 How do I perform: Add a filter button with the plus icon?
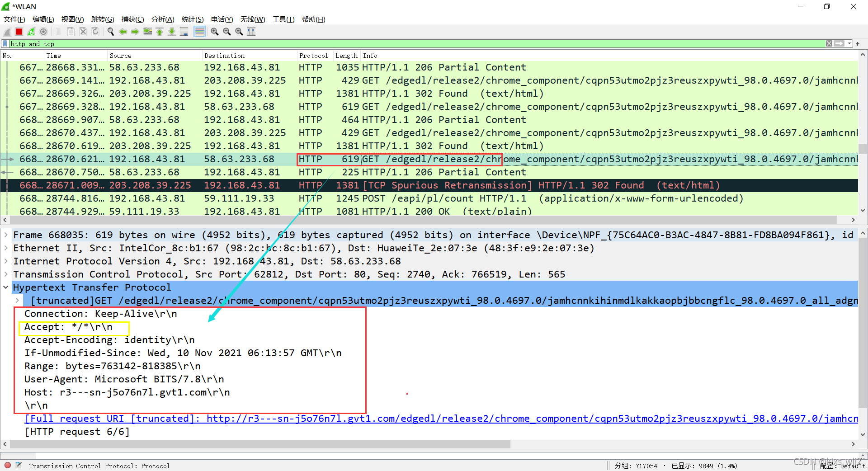[858, 44]
